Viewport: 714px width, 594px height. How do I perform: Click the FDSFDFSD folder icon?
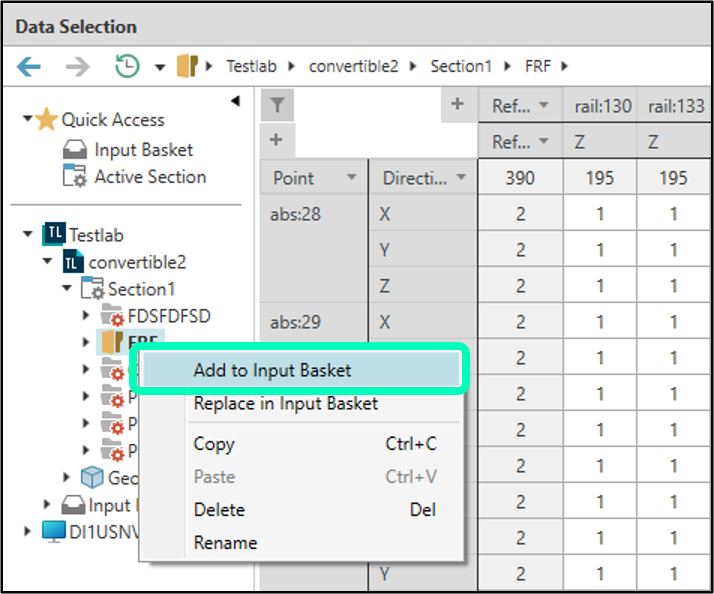(111, 316)
